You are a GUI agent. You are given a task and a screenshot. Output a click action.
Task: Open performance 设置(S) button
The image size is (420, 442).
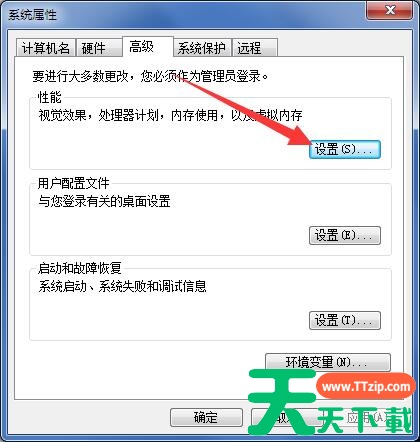(x=345, y=149)
